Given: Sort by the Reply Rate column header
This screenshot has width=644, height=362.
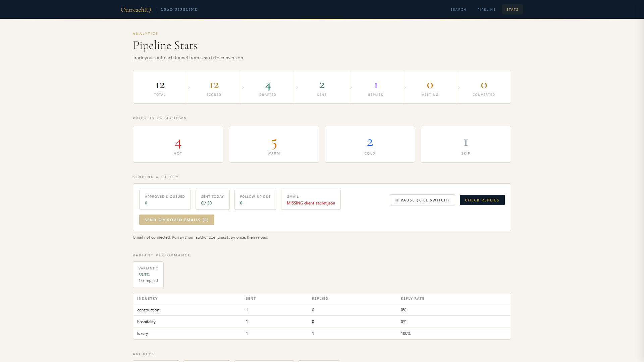Looking at the screenshot, I should 413,298.
